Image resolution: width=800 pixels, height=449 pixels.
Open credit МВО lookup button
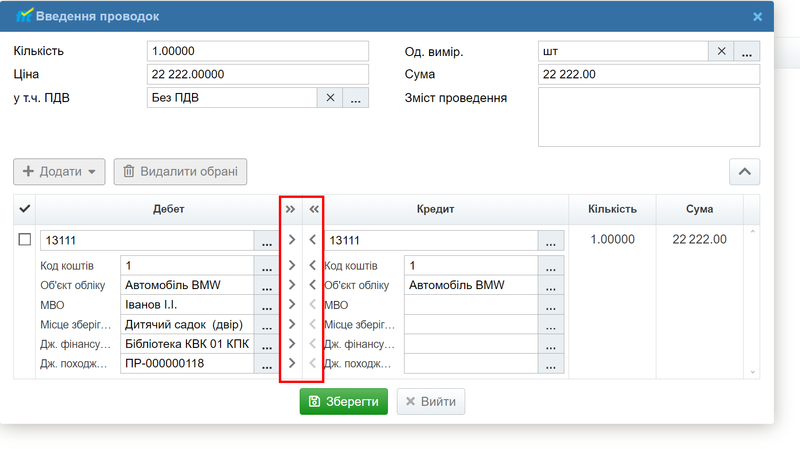[551, 305]
